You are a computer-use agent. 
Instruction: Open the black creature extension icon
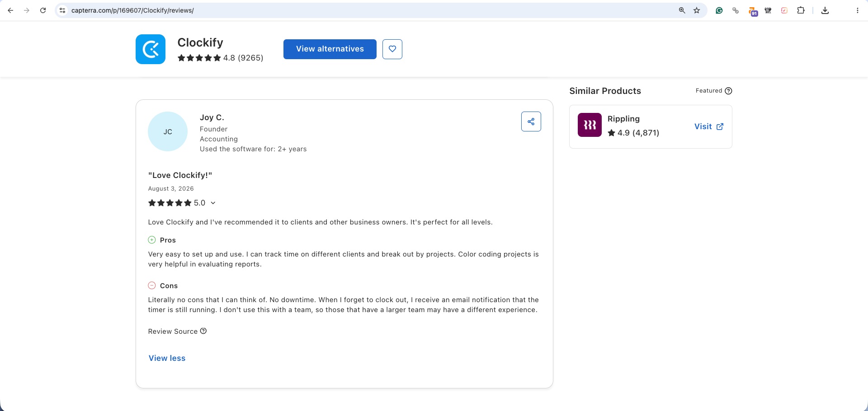click(768, 10)
